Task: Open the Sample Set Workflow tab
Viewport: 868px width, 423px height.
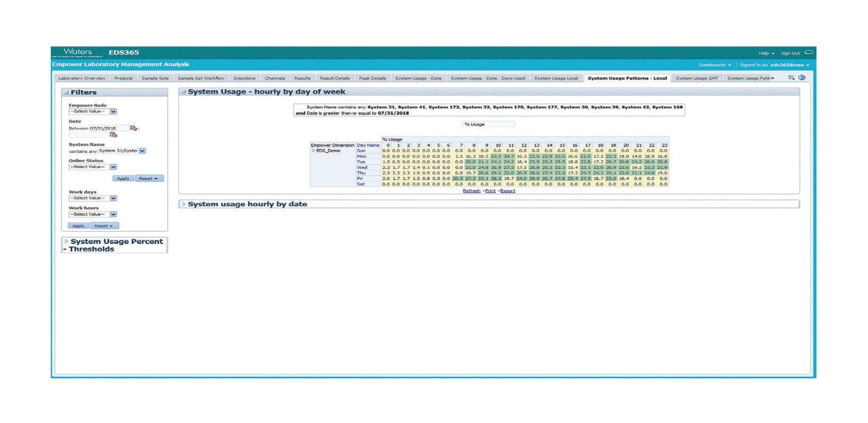Action: click(x=201, y=78)
